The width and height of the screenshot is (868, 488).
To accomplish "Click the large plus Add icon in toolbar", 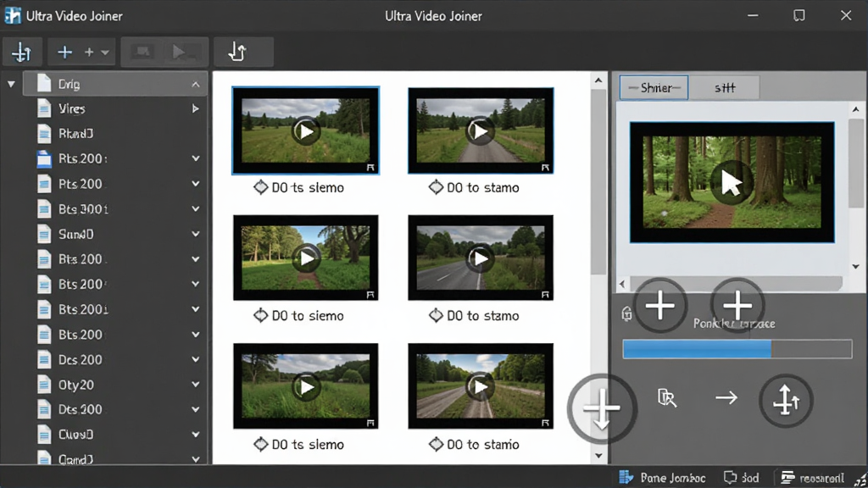I will (x=64, y=52).
